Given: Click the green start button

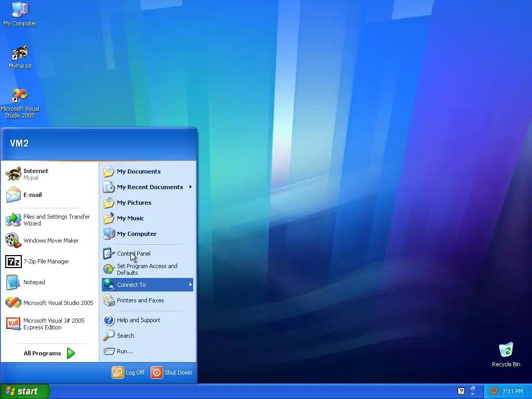Looking at the screenshot, I should [25, 391].
